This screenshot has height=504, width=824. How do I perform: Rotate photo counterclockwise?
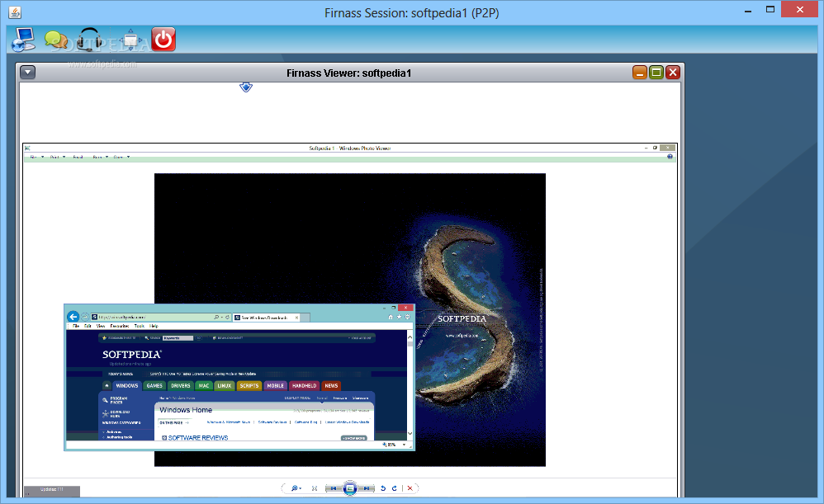[x=383, y=488]
